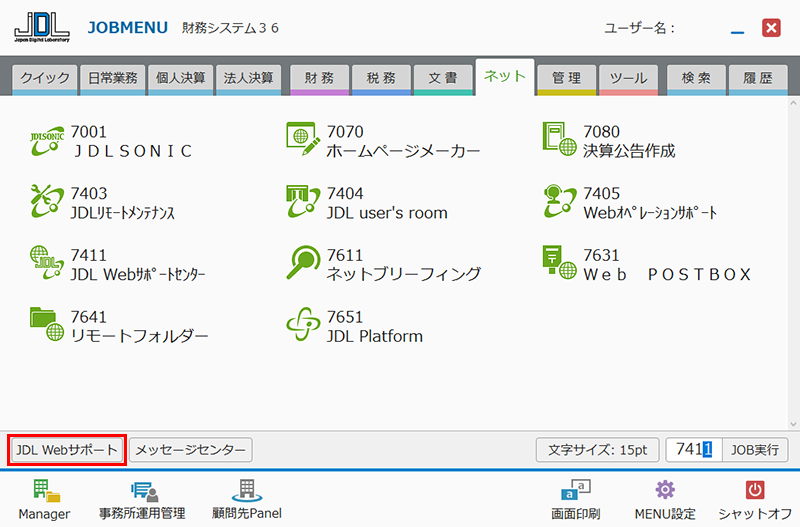
Task: Click the ユーザー名 label
Action: point(640,28)
